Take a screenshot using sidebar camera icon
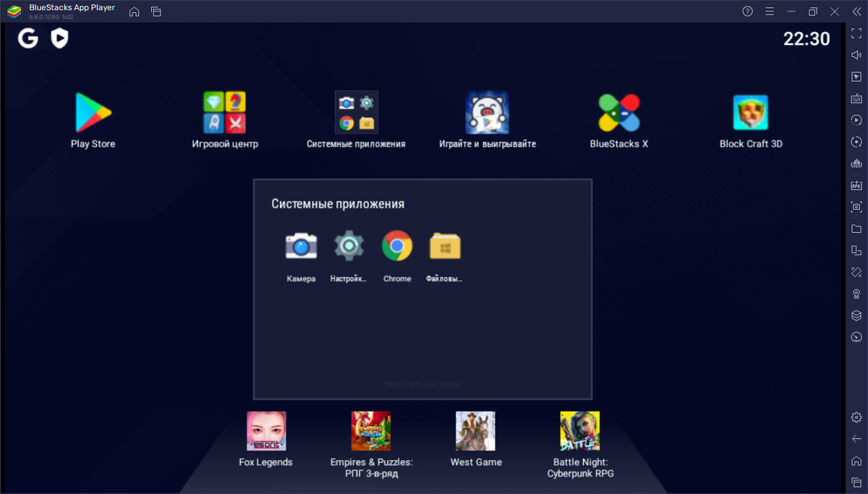Image resolution: width=868 pixels, height=494 pixels. point(856,207)
